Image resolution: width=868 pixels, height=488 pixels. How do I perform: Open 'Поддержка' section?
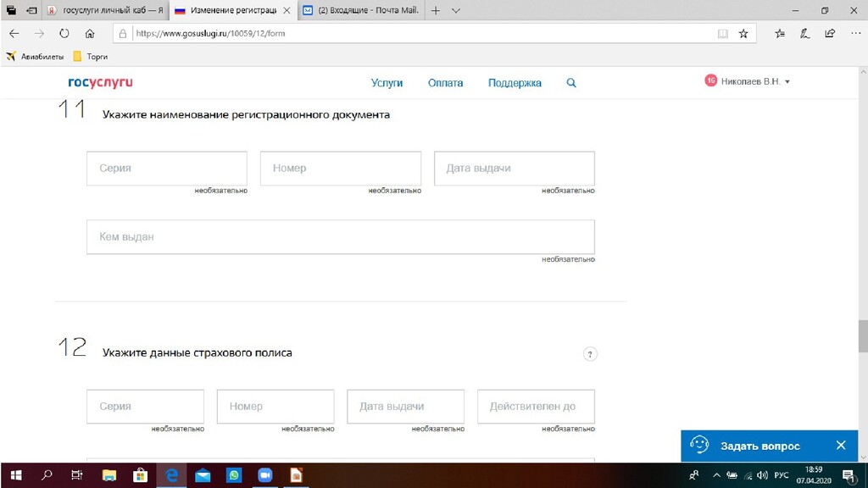(x=515, y=83)
